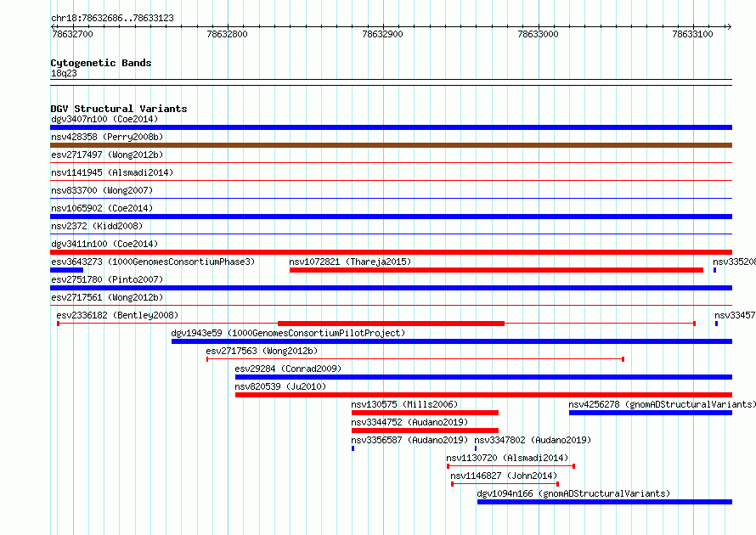Click nsv3347802 (Audano2019) label
Viewport: 756px width, 535px height.
click(533, 440)
